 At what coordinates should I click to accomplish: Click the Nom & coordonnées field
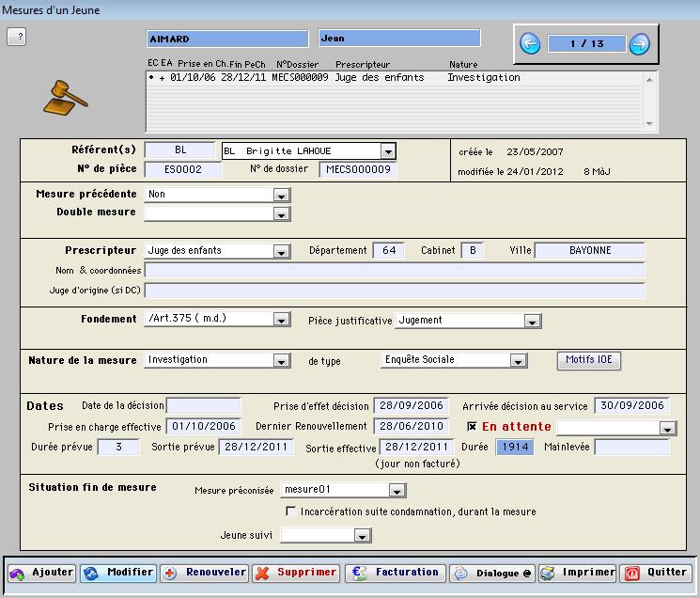(395, 270)
